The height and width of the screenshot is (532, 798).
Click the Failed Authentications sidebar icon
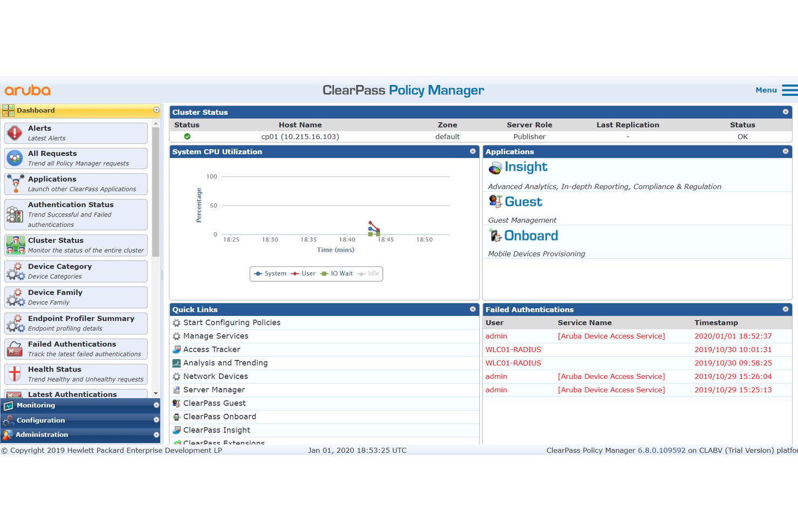[x=15, y=349]
